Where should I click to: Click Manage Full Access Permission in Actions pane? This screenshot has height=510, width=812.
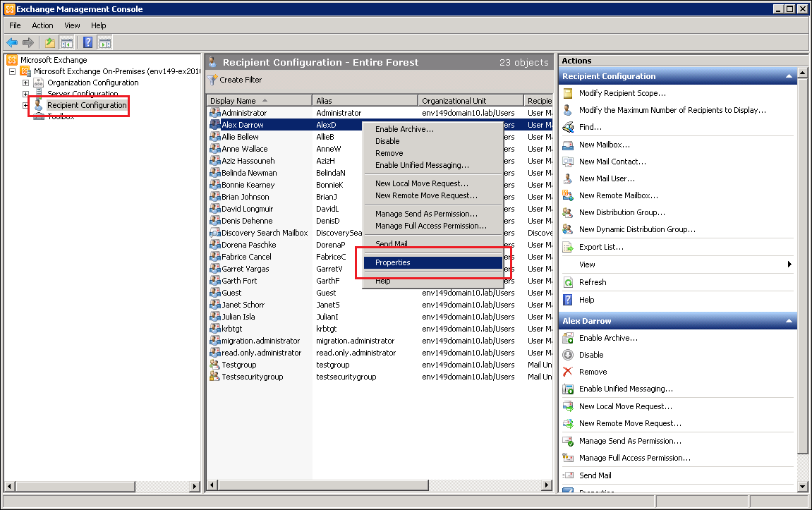coord(634,459)
